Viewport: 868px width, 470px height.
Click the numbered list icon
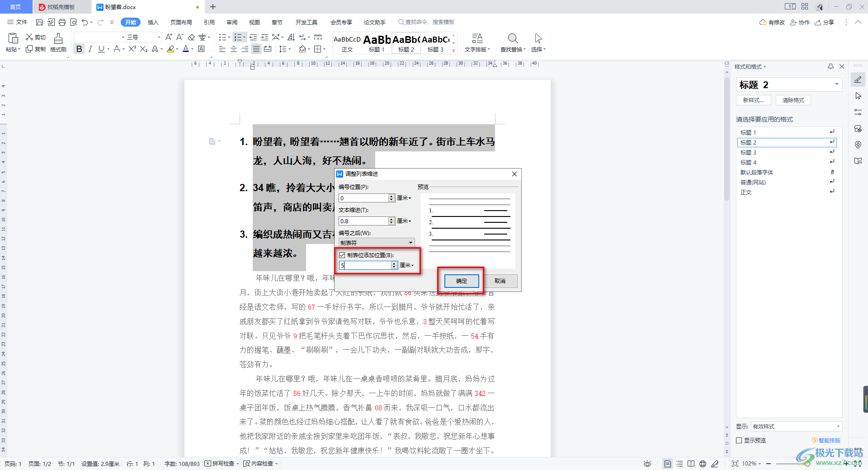click(x=238, y=37)
